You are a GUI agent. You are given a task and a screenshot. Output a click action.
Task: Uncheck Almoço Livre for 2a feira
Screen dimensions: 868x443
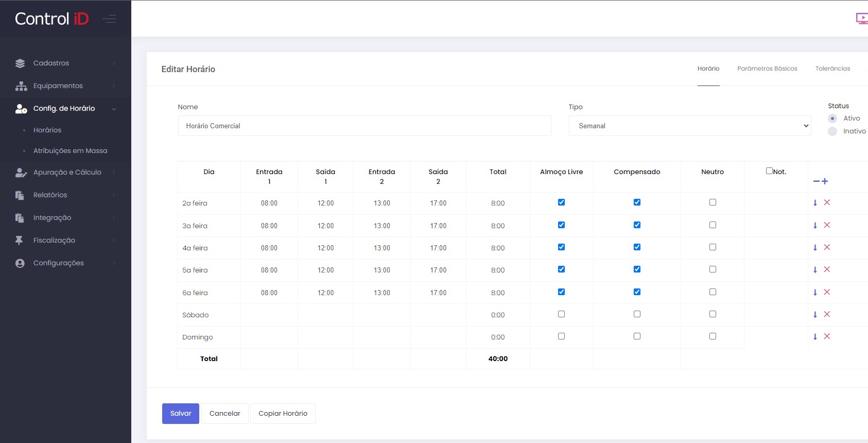561,202
